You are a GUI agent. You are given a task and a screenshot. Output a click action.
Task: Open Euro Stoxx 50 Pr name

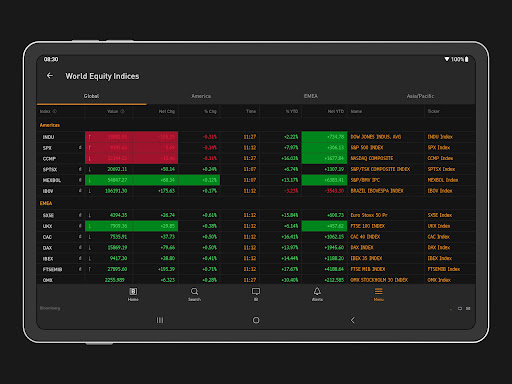[369, 215]
